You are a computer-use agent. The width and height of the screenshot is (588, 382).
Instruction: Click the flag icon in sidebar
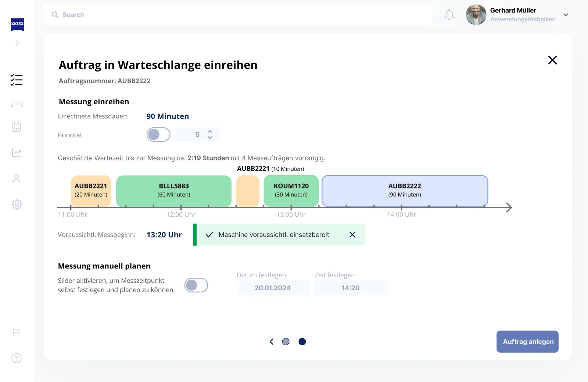click(x=17, y=332)
